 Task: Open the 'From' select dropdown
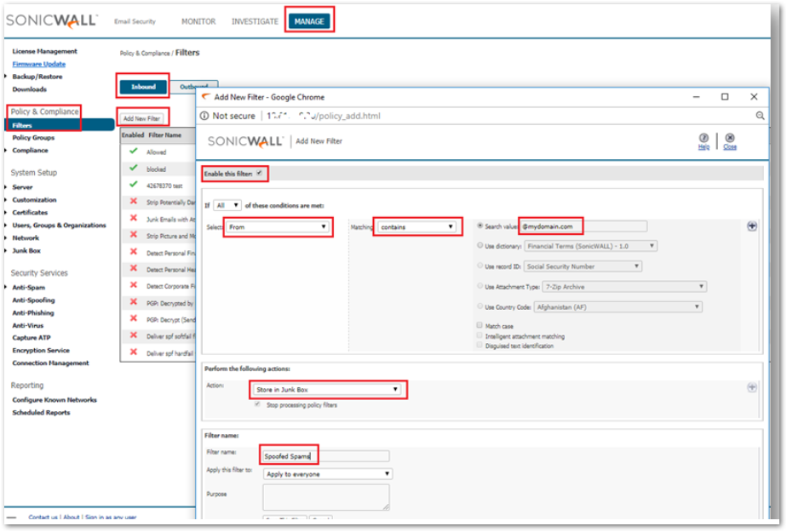pyautogui.click(x=278, y=227)
